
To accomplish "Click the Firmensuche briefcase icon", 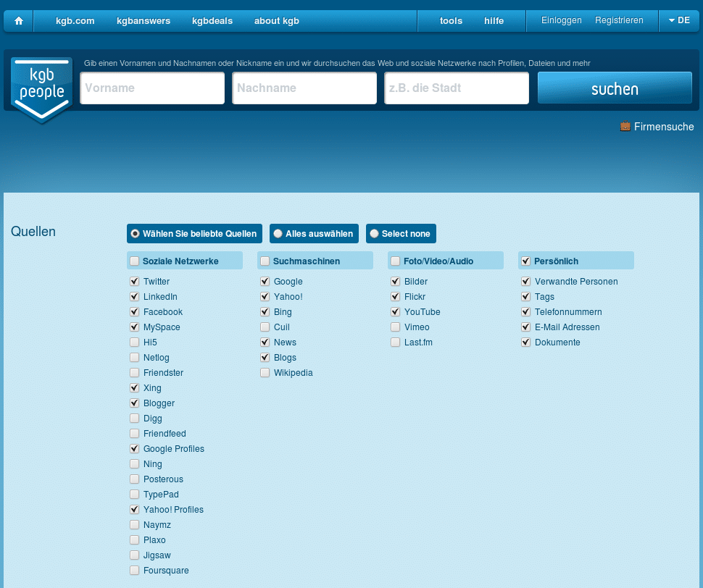I will click(625, 126).
